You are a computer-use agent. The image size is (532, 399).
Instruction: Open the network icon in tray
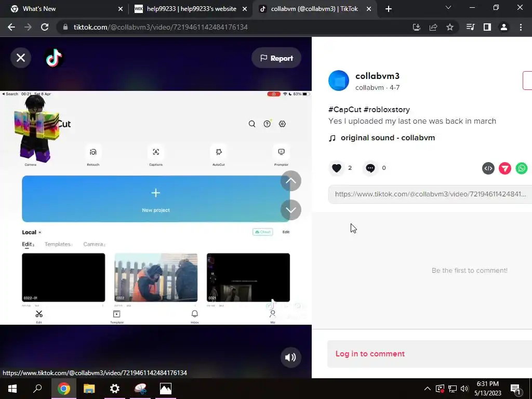point(453,389)
